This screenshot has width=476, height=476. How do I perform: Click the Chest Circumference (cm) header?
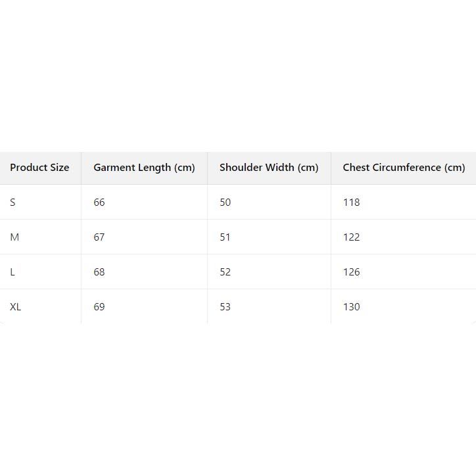pos(404,168)
